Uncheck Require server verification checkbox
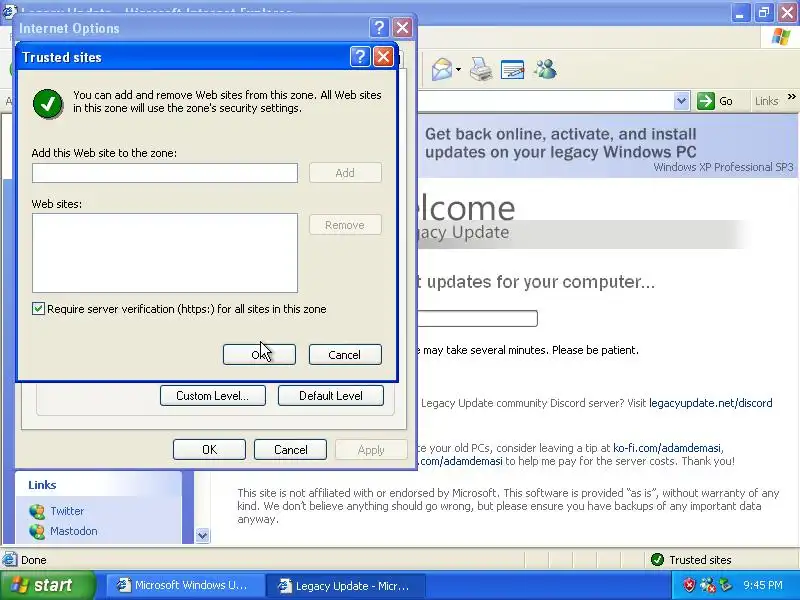The image size is (800, 600). point(38,308)
